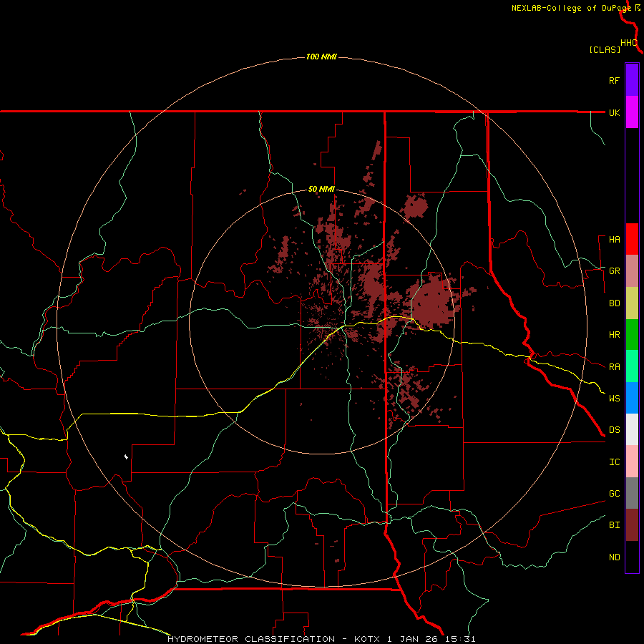The image size is (644, 644).
Task: Click the 15:31 timestamp
Action: click(x=460, y=639)
